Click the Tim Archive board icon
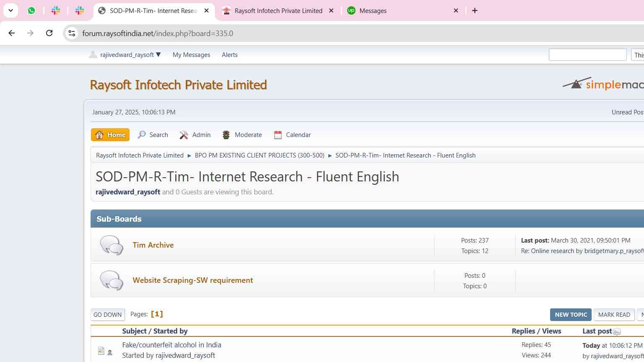Screen dimensions: 644x362 coord(112,245)
